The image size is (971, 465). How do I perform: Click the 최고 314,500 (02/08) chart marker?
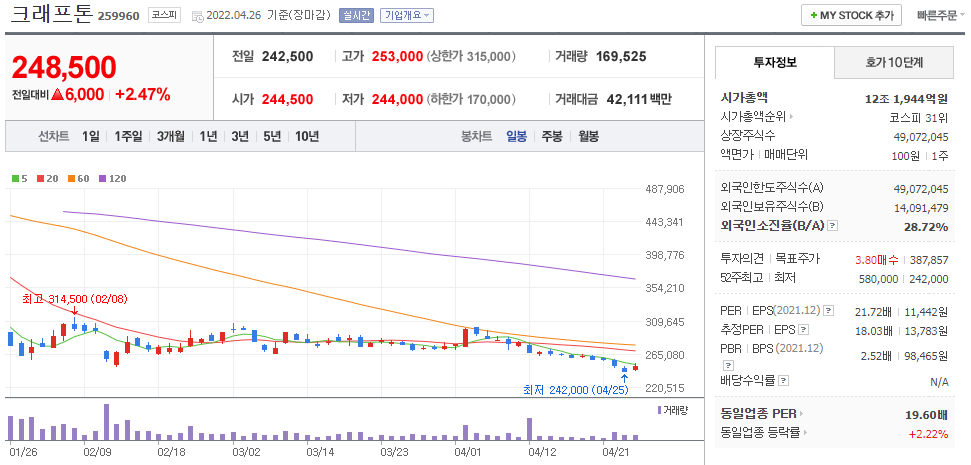point(75,300)
